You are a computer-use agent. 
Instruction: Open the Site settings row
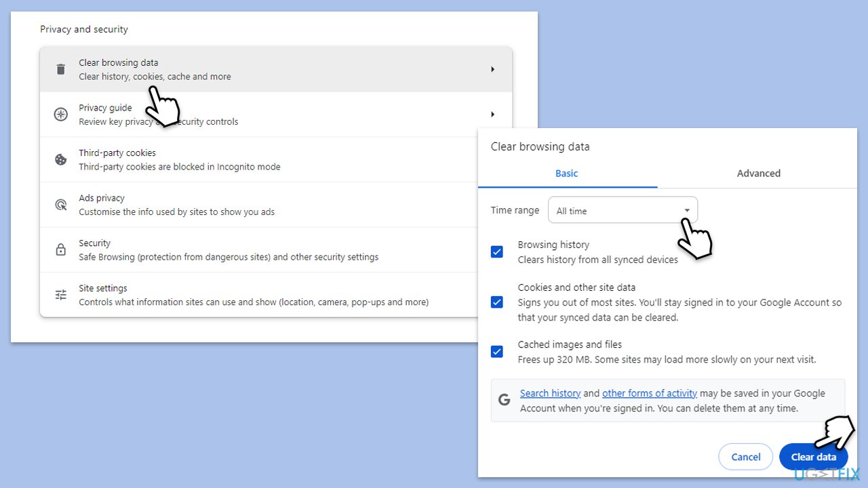click(258, 295)
